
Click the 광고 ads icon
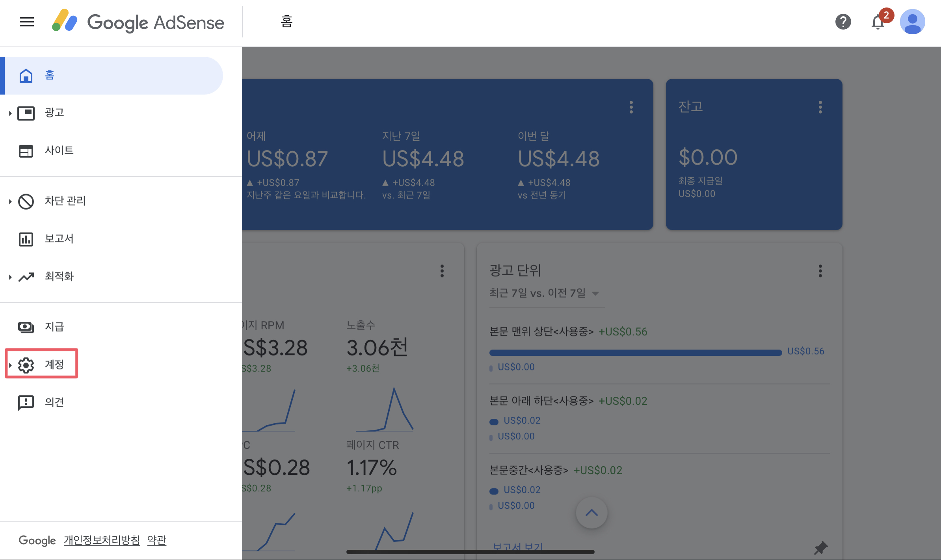(x=26, y=113)
